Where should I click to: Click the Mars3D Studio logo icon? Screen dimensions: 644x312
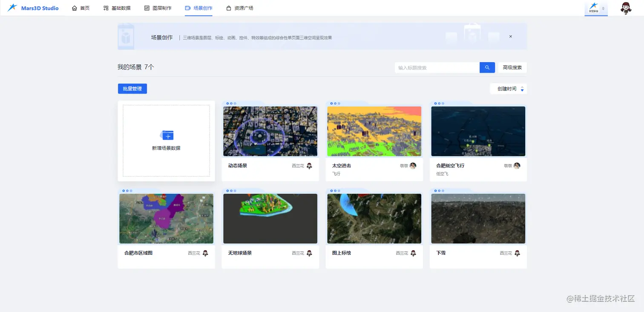13,8
